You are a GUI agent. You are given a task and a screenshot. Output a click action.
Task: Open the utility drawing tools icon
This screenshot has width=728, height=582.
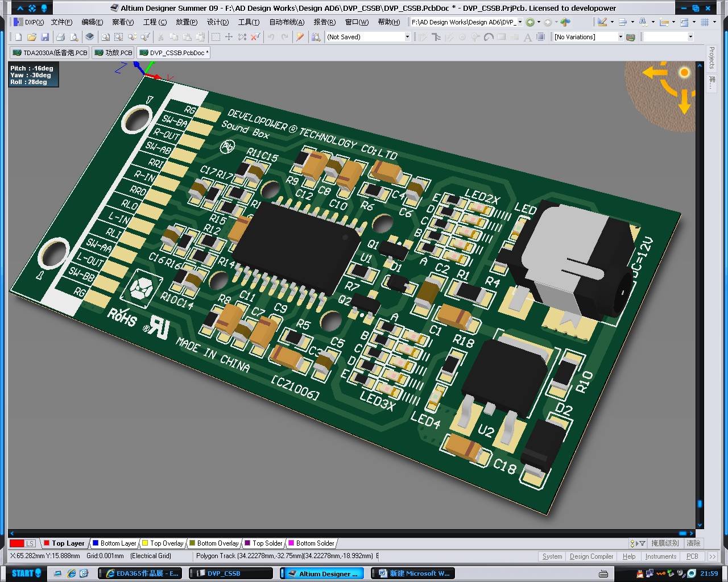(x=602, y=22)
